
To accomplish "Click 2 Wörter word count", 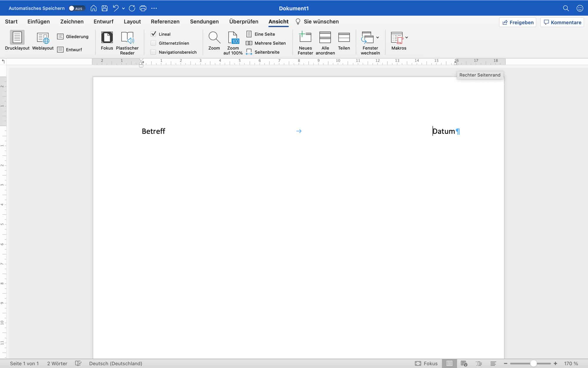I will click(57, 364).
